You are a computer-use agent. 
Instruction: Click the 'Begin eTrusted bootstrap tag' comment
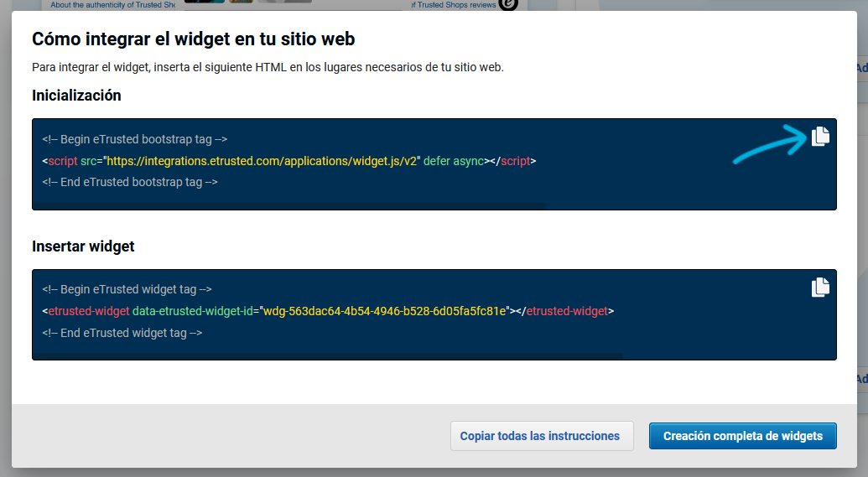[x=135, y=139]
